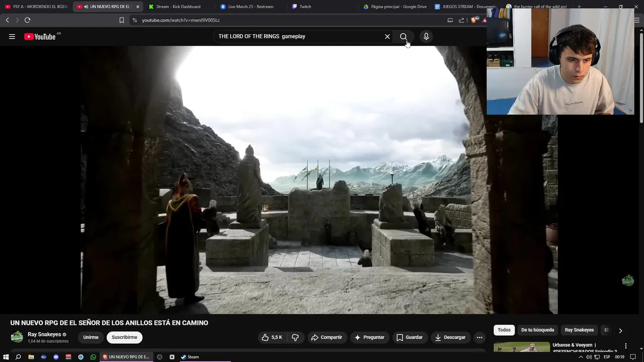Open volume control in system tray
644x362 pixels.
pos(589,357)
